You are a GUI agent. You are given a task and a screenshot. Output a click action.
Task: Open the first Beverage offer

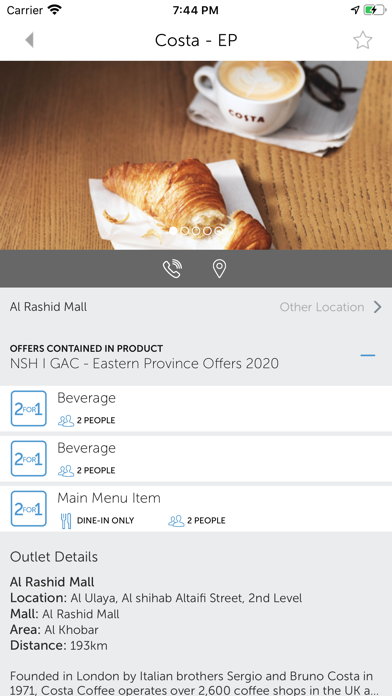point(196,408)
